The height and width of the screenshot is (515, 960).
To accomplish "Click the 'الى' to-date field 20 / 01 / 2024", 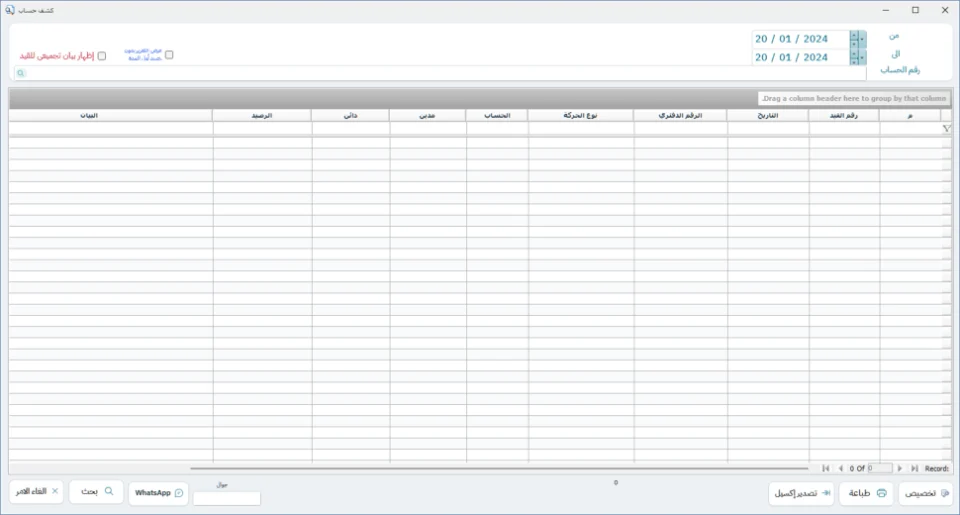I will click(801, 58).
